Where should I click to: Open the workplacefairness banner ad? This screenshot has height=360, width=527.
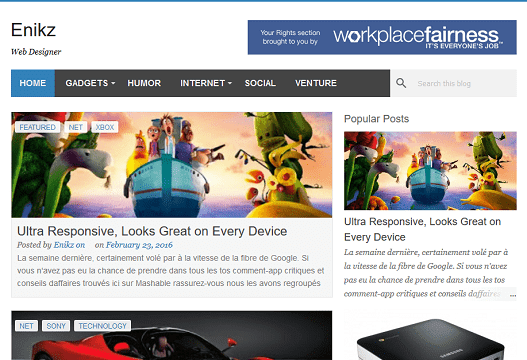pyautogui.click(x=382, y=37)
